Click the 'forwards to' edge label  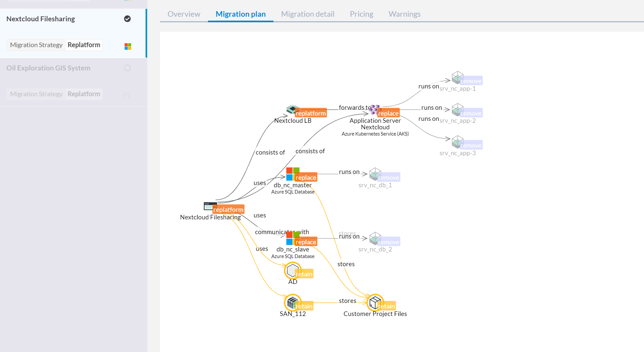click(x=355, y=107)
